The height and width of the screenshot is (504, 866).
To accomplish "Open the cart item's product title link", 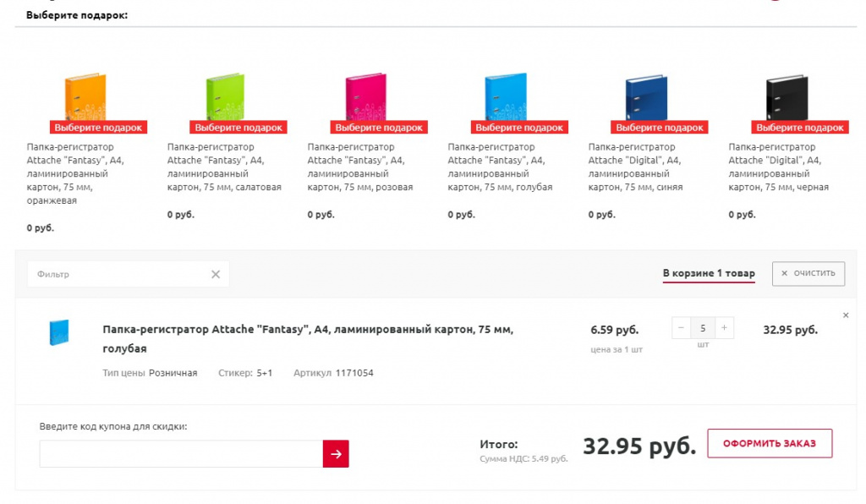I will click(x=308, y=339).
